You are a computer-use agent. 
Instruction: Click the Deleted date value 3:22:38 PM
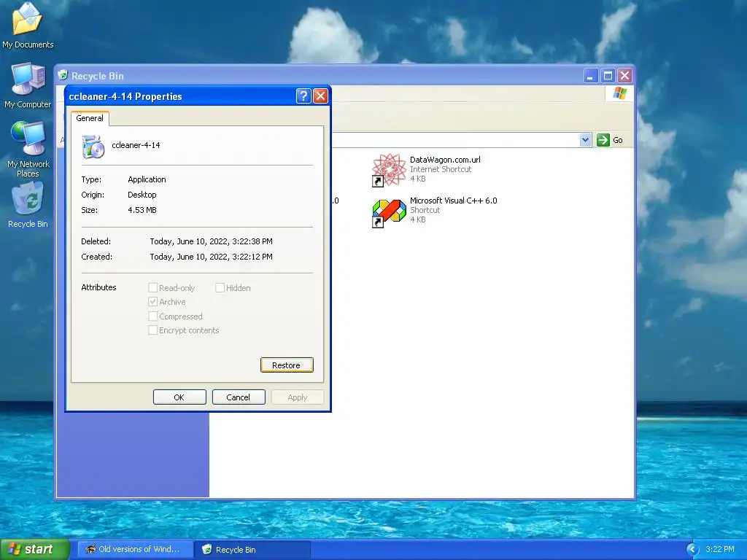coord(211,241)
